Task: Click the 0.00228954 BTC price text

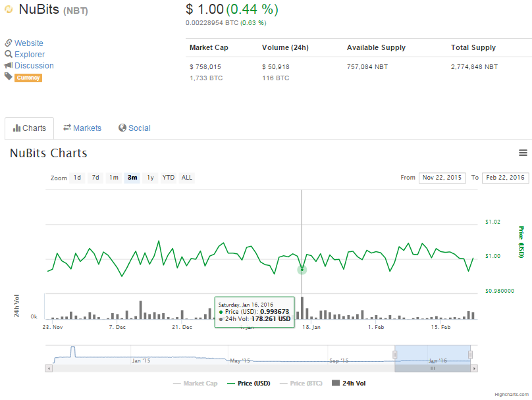Action: pos(212,23)
